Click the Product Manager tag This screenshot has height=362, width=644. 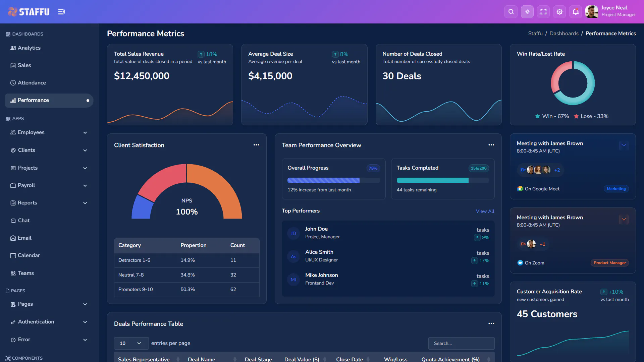click(x=609, y=263)
